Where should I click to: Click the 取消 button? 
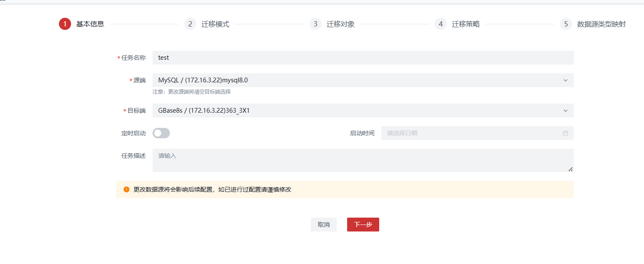tap(324, 225)
